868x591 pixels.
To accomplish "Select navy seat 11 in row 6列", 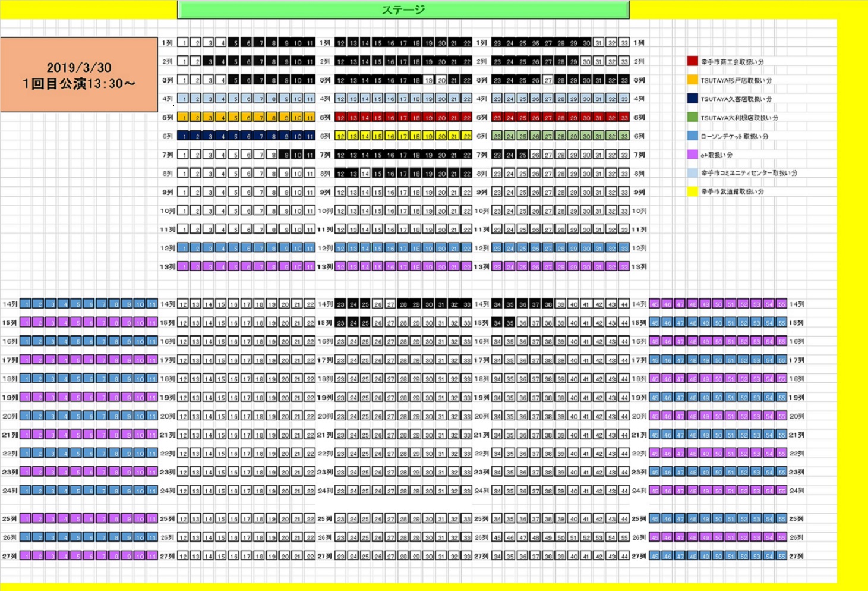I will click(310, 136).
